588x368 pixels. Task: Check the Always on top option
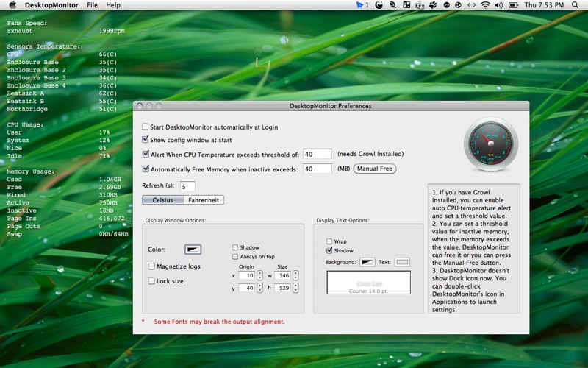pos(235,256)
